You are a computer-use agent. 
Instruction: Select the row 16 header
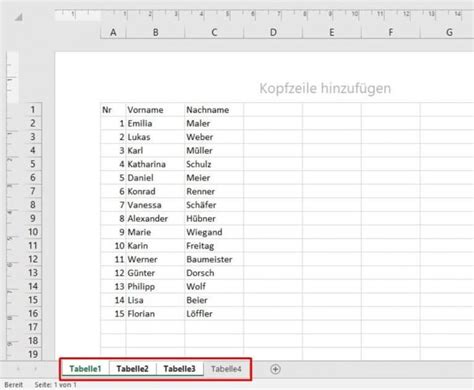tap(33, 314)
